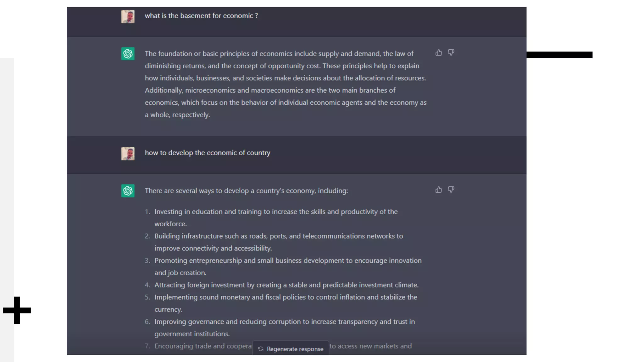Click the line "There are several ways to develop"
644x362 pixels.
pos(246,191)
